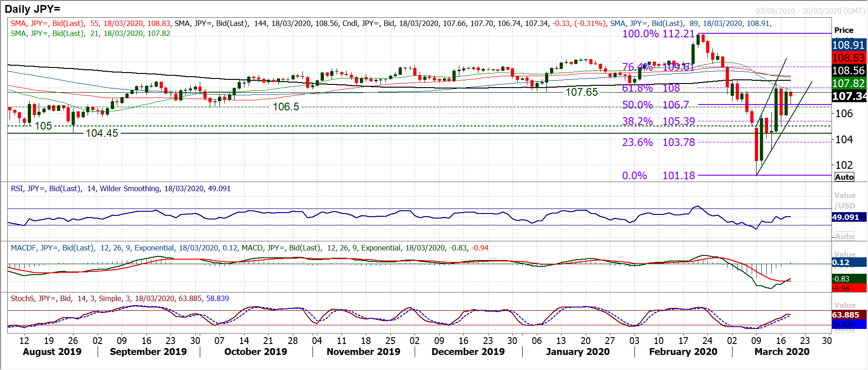Viewport: 868px width, 370px height.
Task: Click the Stochastic signal tag 58.839
Action: pos(848,324)
